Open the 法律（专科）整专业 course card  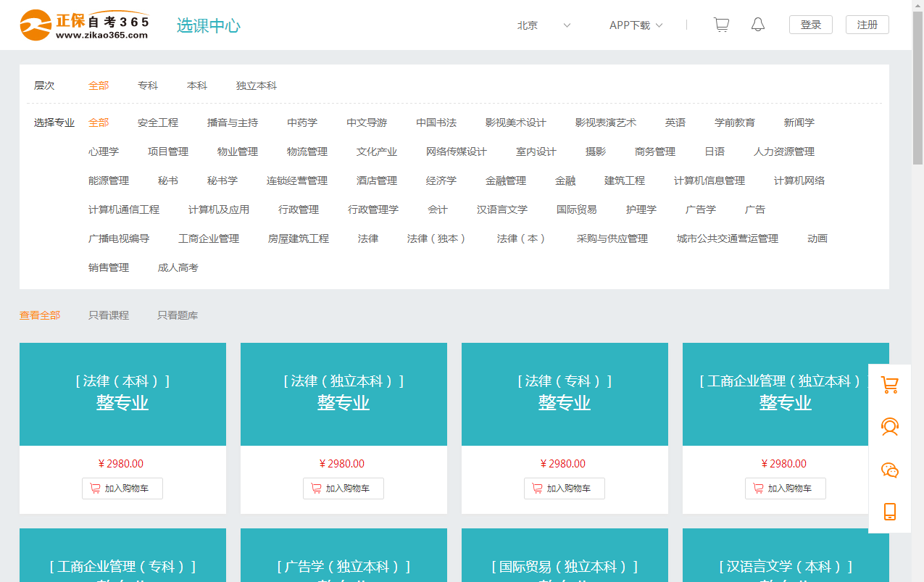(565, 394)
